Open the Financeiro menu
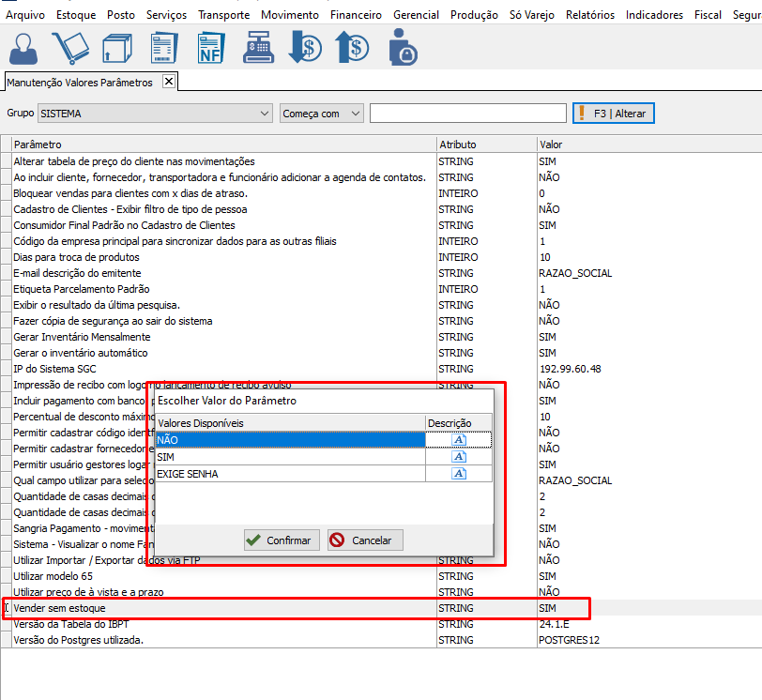This screenshot has height=700, width=762. pos(356,15)
